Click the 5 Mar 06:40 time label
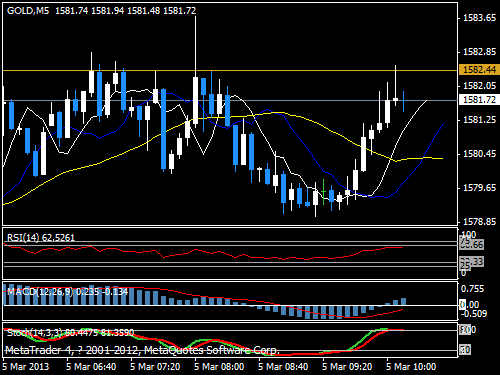The width and height of the screenshot is (500, 375). tap(91, 367)
